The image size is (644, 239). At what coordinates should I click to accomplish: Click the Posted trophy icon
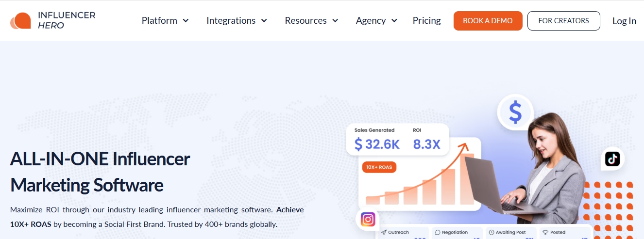pyautogui.click(x=545, y=232)
